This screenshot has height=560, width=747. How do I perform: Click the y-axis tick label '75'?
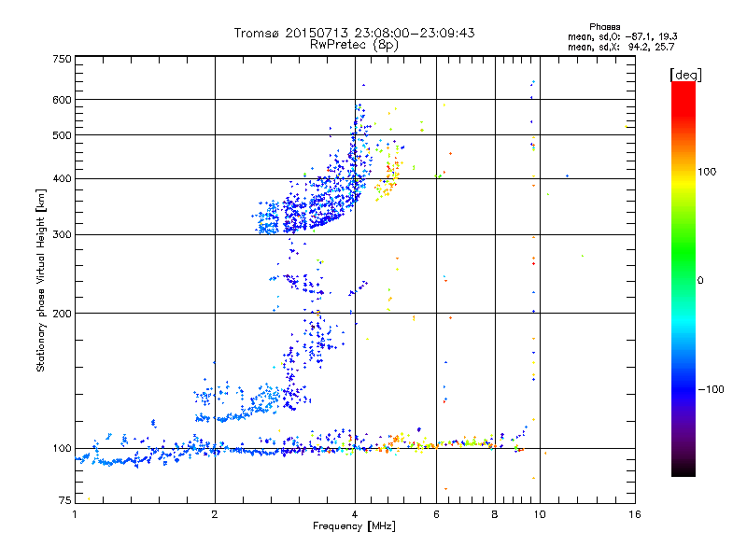tap(65, 500)
